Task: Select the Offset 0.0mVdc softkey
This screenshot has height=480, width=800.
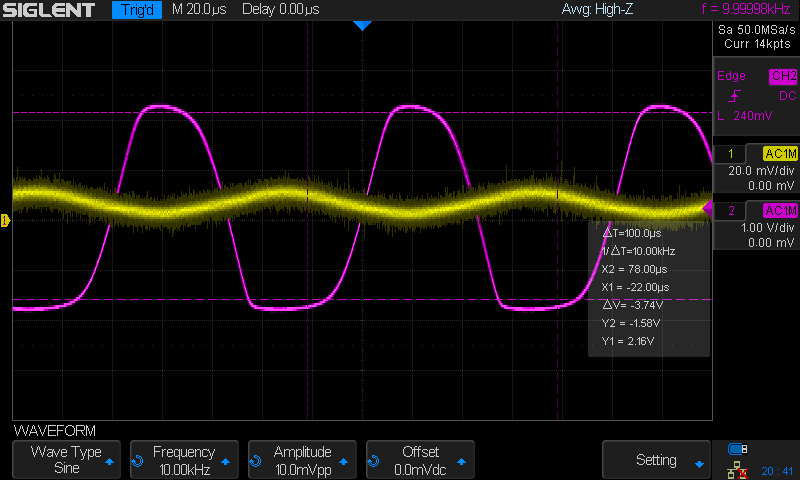Action: [x=420, y=460]
